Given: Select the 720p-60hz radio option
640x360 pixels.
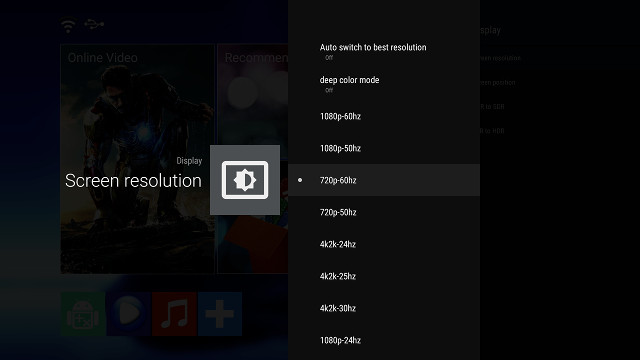Looking at the screenshot, I should (x=384, y=180).
